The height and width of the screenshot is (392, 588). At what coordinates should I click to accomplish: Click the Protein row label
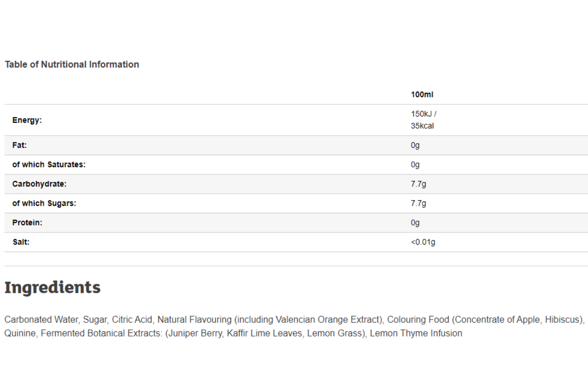point(27,222)
